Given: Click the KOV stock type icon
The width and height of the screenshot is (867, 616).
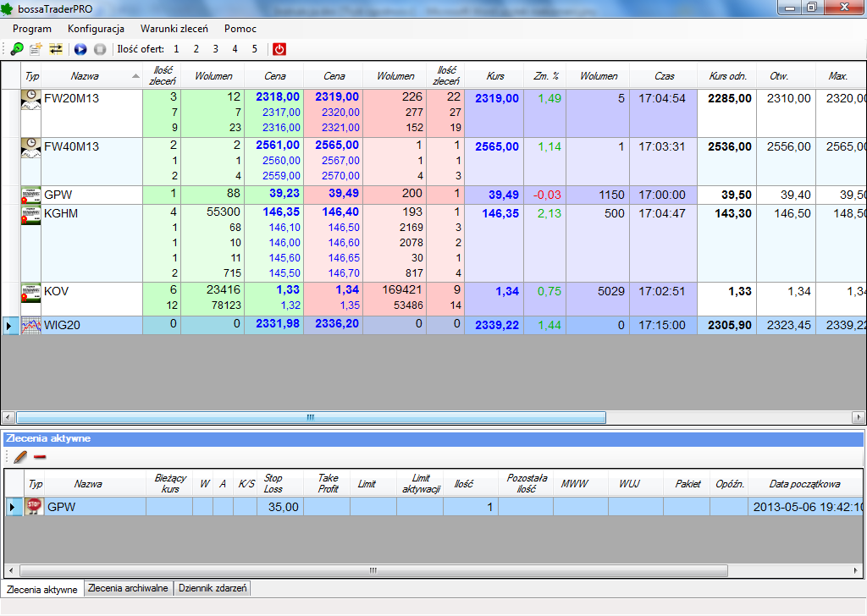Looking at the screenshot, I should 31,293.
